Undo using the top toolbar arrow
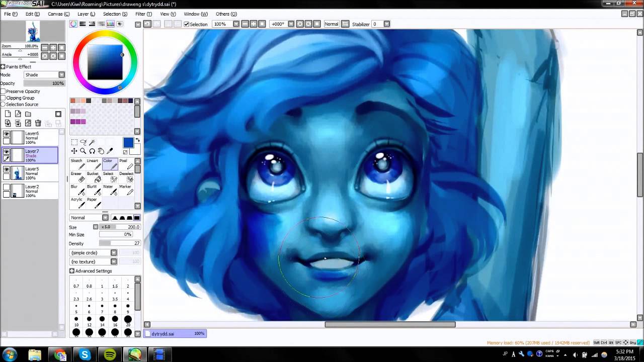The image size is (644, 362). [x=147, y=24]
